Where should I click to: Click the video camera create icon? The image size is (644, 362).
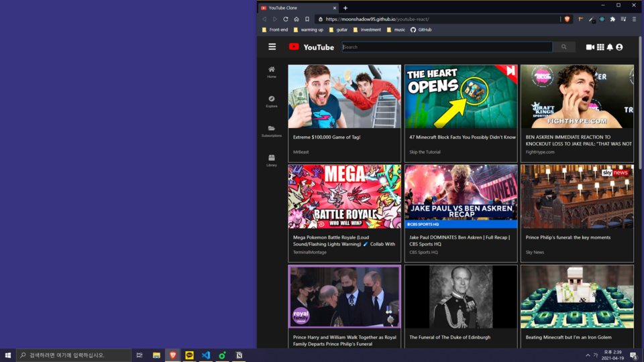(x=590, y=47)
